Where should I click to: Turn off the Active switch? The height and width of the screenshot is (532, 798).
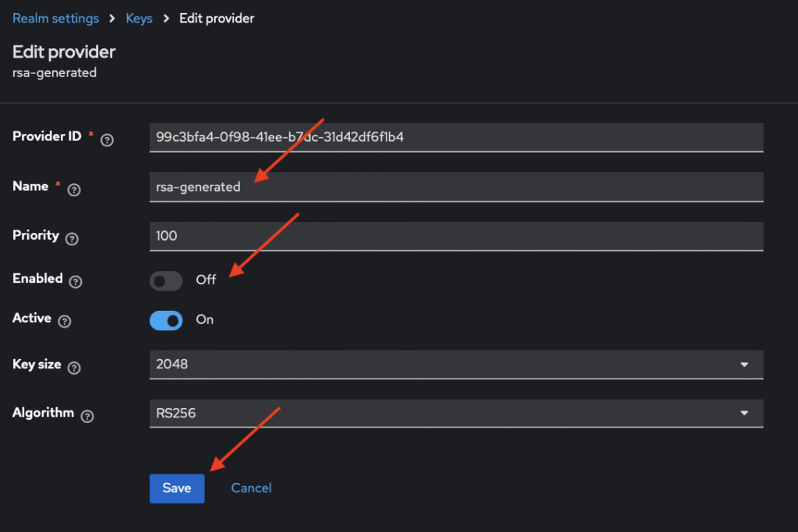(x=166, y=320)
